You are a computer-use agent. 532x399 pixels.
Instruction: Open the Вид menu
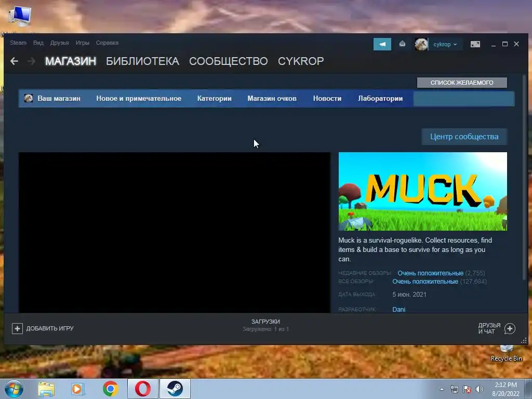point(38,43)
